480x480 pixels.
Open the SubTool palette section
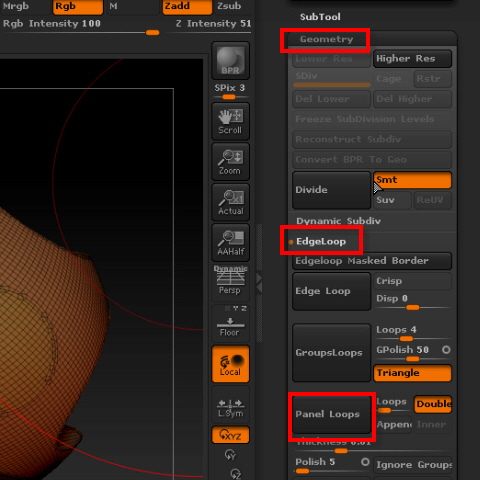pyautogui.click(x=320, y=17)
